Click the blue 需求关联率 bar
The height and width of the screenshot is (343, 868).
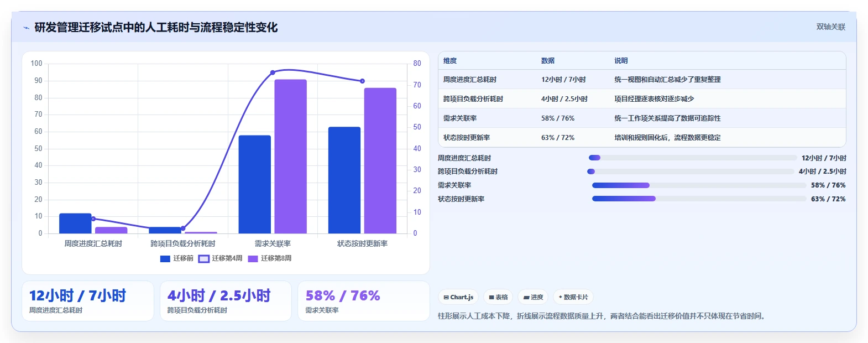(x=255, y=184)
